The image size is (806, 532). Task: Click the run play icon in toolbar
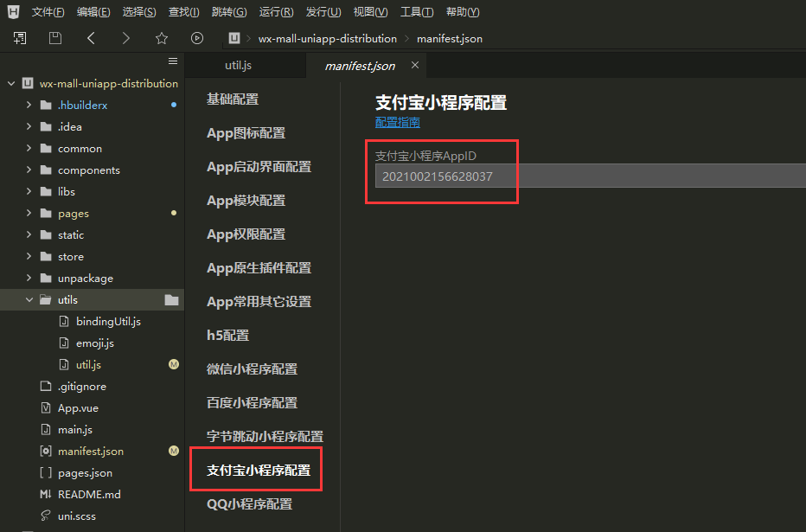pos(197,38)
